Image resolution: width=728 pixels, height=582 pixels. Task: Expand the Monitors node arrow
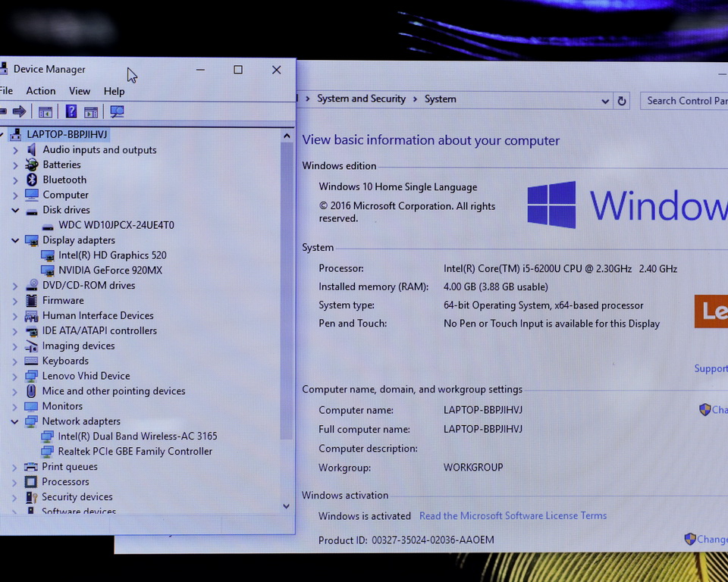point(15,406)
